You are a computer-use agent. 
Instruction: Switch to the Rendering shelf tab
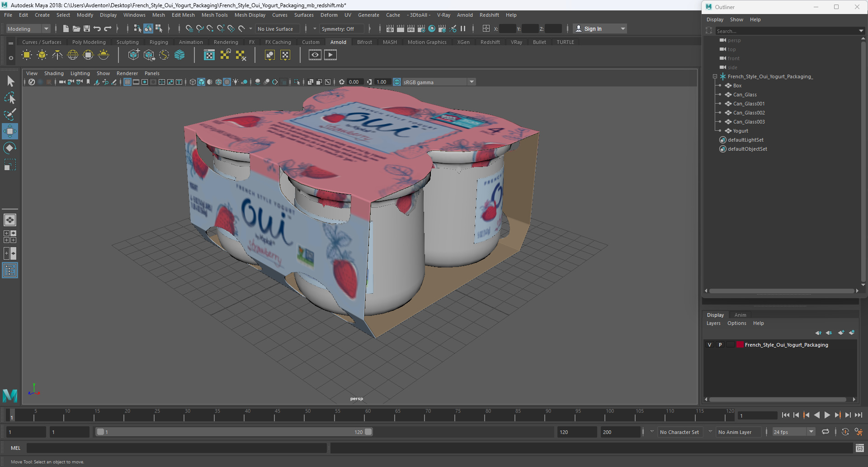pos(226,42)
